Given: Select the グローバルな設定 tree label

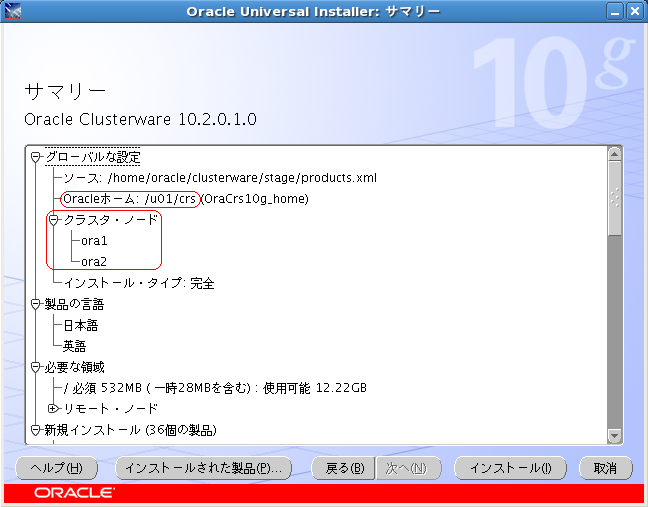Looking at the screenshot, I should (x=93, y=157).
